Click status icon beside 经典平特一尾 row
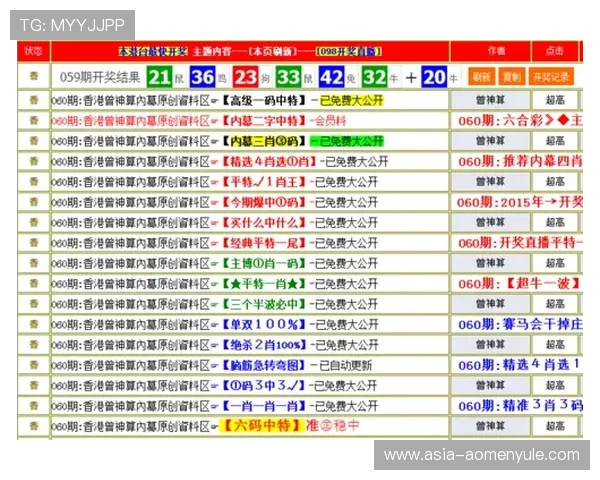Image resolution: width=600 pixels, height=480 pixels. point(34,243)
